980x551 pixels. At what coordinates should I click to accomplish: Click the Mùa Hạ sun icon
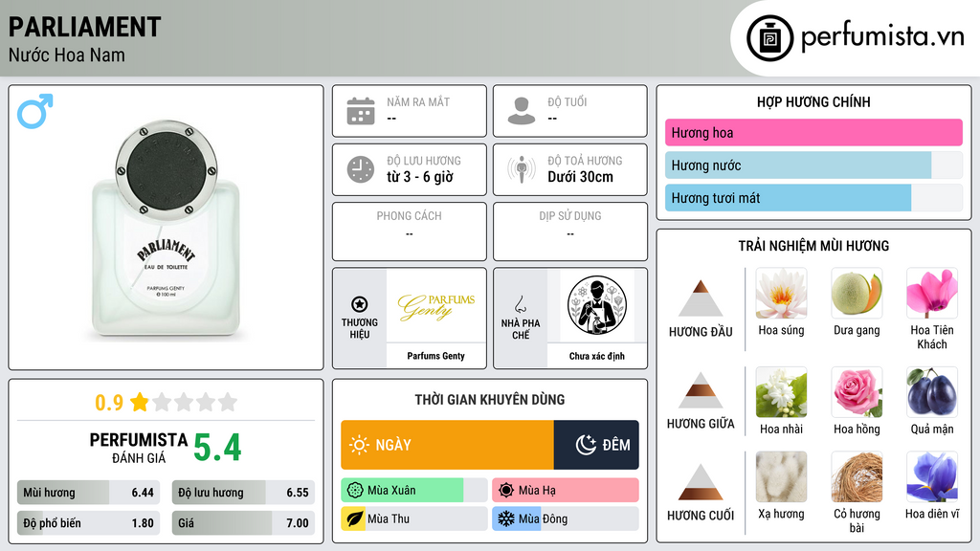point(506,491)
